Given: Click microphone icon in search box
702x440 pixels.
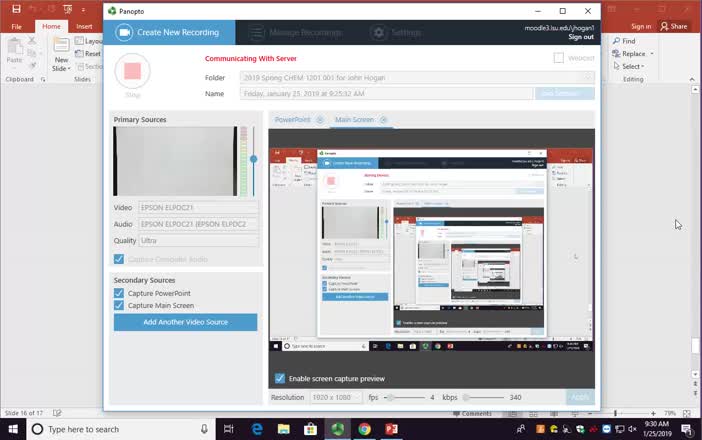Looking at the screenshot, I should click(204, 429).
